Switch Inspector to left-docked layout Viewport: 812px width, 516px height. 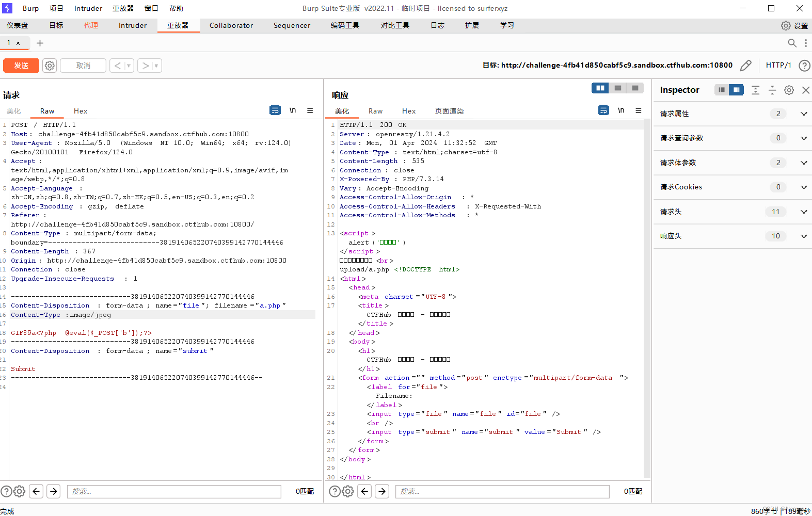coord(722,90)
